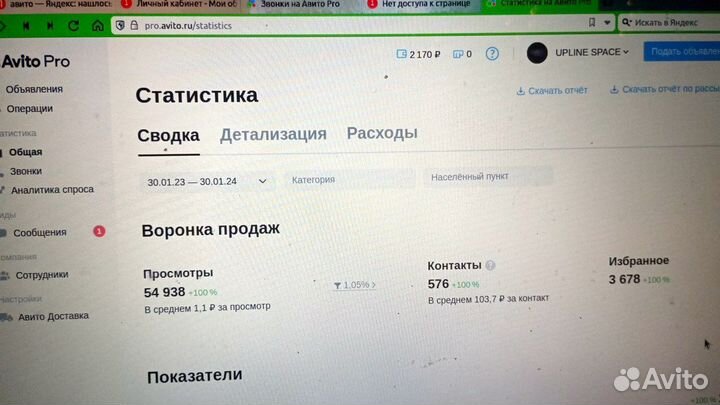Viewport: 720px width, 405px height.
Task: Bookmark this page icon
Action: (592, 22)
